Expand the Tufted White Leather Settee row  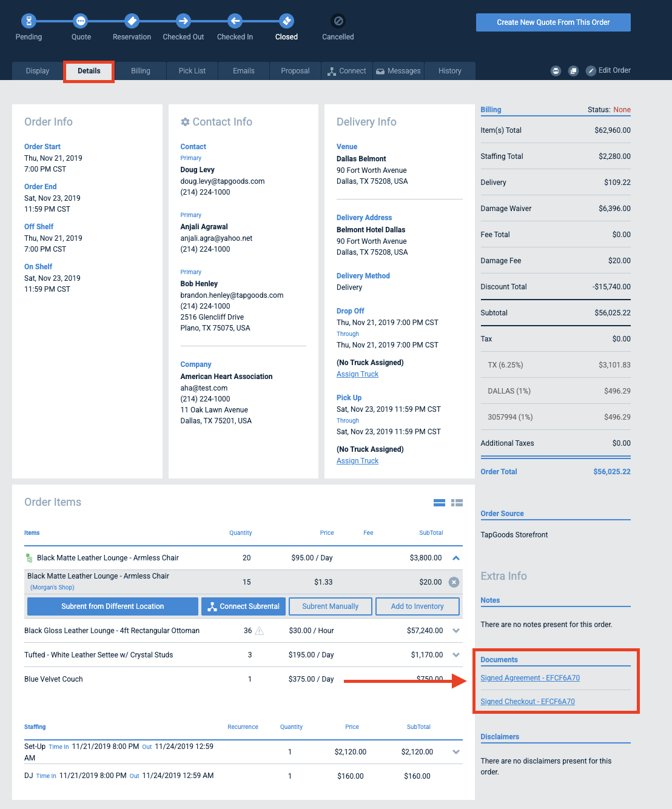click(455, 655)
